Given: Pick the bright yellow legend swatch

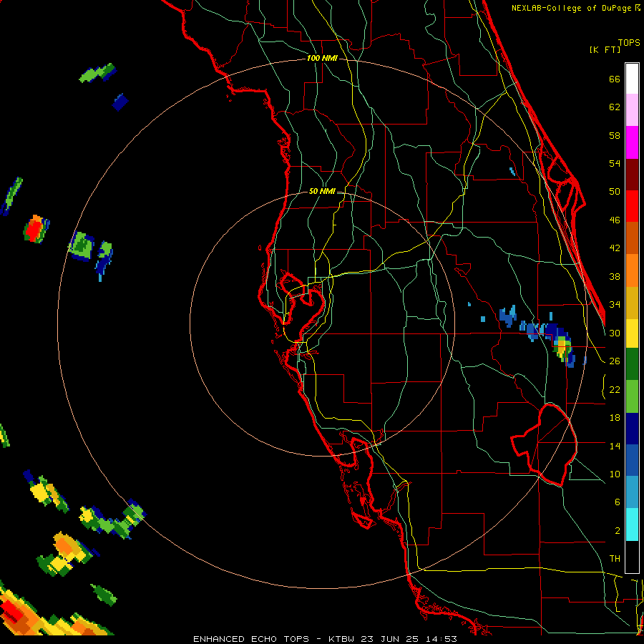Looking at the screenshot, I should (632, 333).
